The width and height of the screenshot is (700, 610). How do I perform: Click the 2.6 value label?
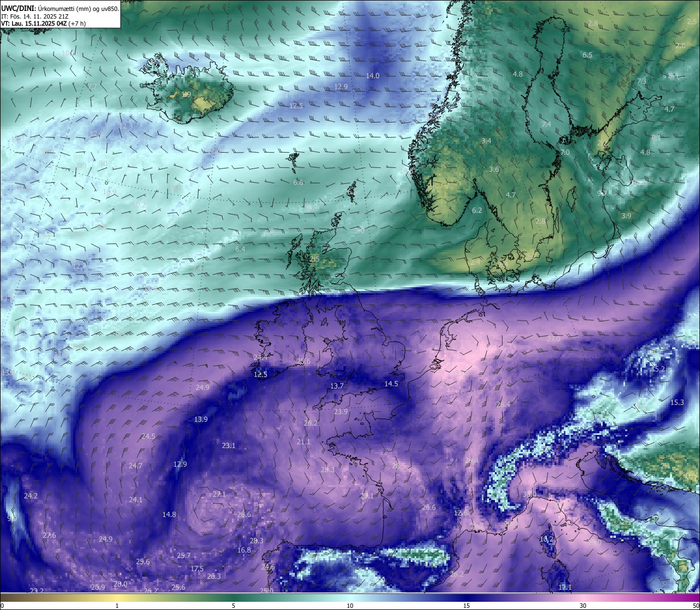click(x=680, y=46)
